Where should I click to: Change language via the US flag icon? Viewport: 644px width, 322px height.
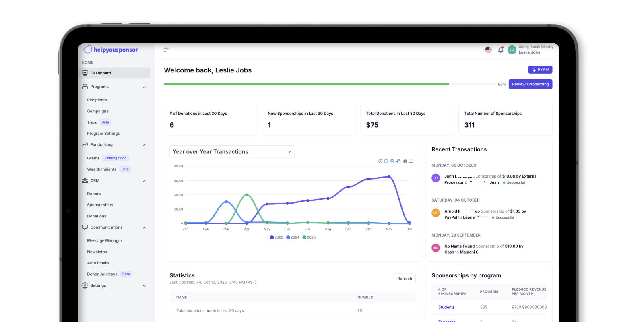click(488, 50)
